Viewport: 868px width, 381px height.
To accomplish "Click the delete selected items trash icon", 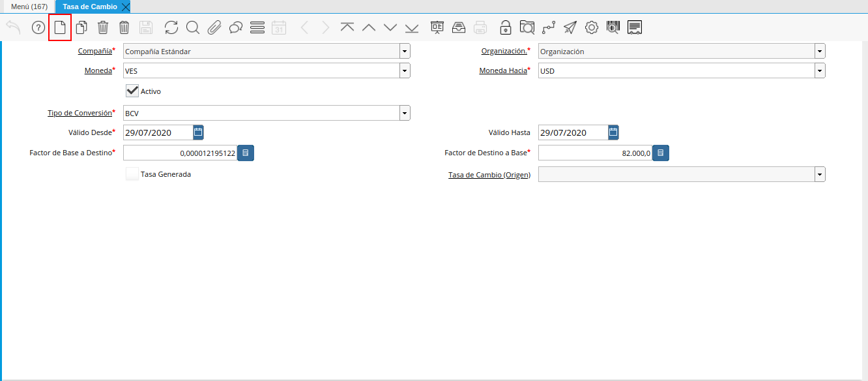I will point(124,27).
